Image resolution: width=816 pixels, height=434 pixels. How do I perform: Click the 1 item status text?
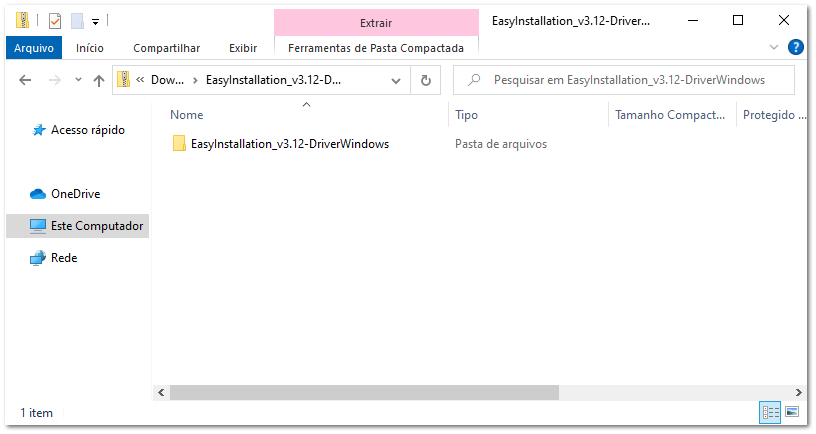(x=36, y=413)
